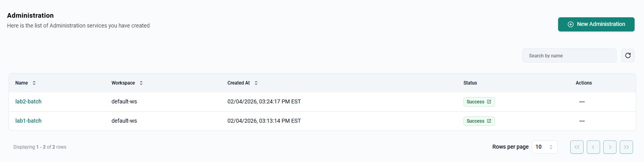Screen dimensions: 644x162
Task: Open Success status link for lab1-batch
Action: click(x=479, y=121)
